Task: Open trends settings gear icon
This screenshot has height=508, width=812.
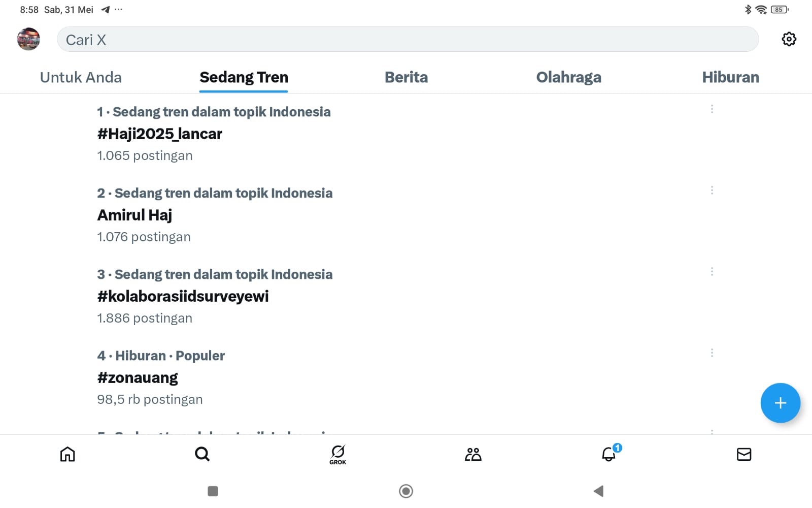Action: (789, 39)
